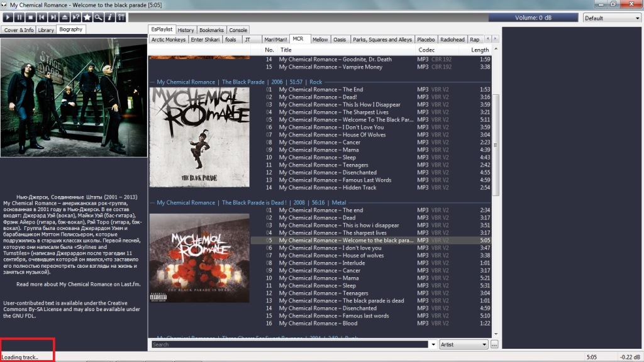
Task: Open the Bookmarks tab
Action: pos(211,30)
